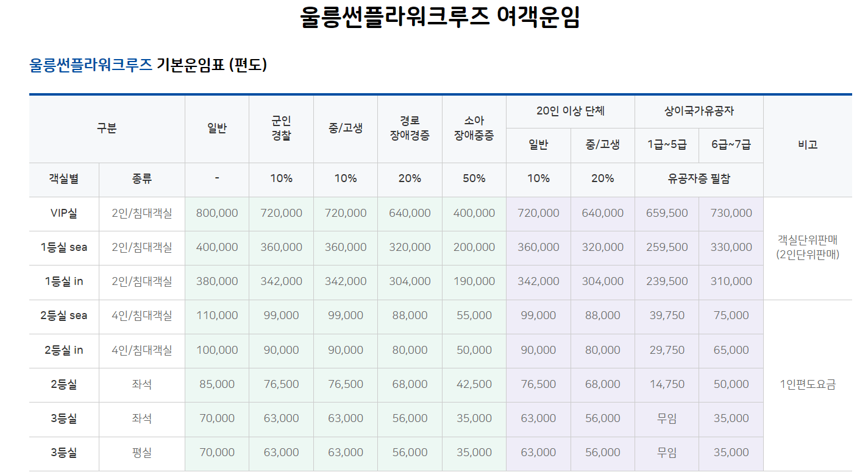Click the 비고 column header
This screenshot has height=475, width=868.
point(808,145)
